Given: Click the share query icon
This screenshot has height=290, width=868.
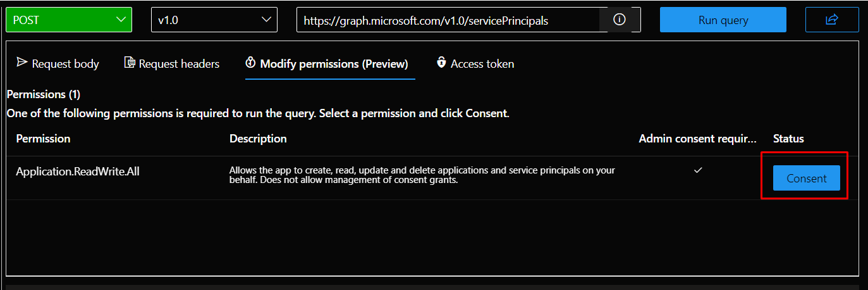Looking at the screenshot, I should point(831,20).
